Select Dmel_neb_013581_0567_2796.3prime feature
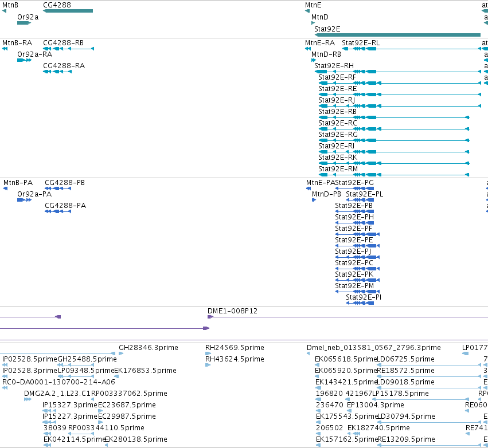Image resolution: width=488 pixels, height=448 pixels. [x=374, y=348]
